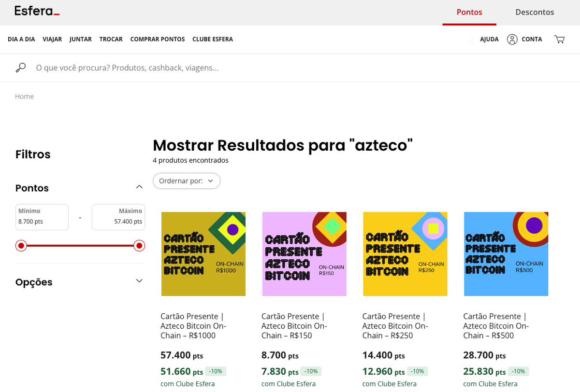580x392 pixels.
Task: Click the Mínimo points input field
Action: 42,217
